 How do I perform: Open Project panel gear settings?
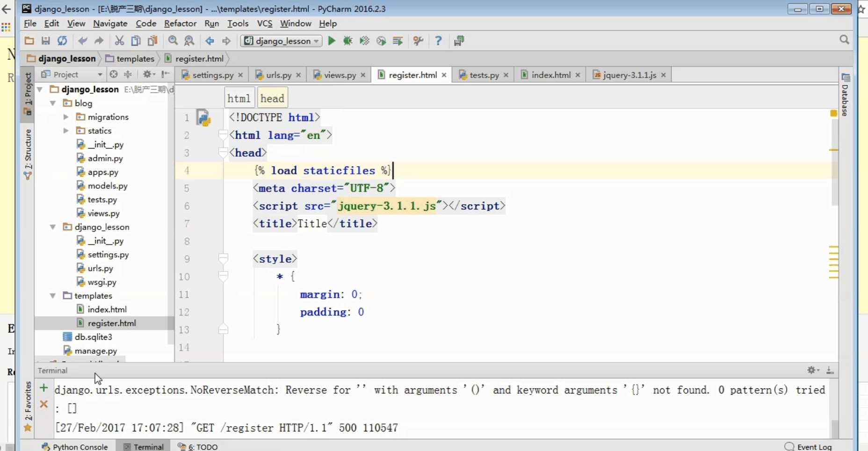(148, 74)
